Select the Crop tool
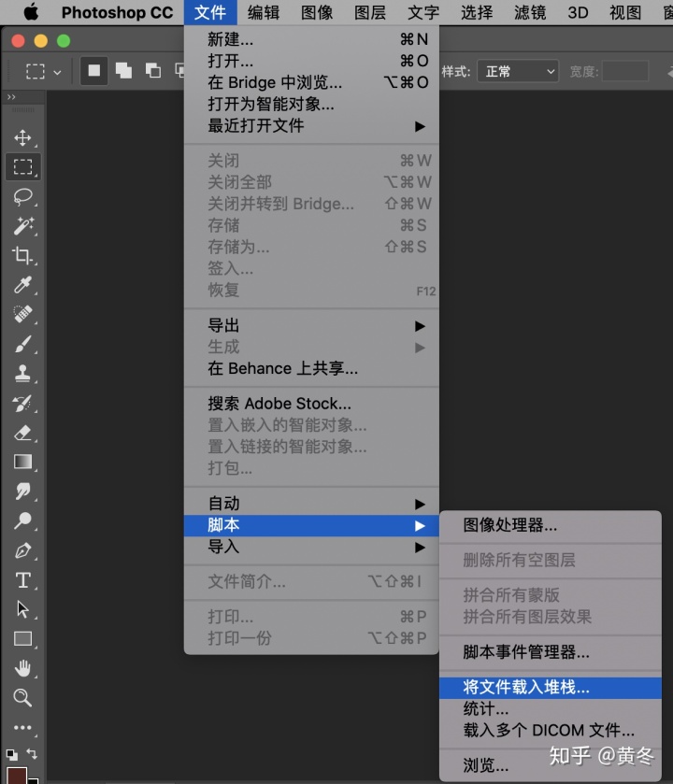The height and width of the screenshot is (784, 673). pos(22,255)
